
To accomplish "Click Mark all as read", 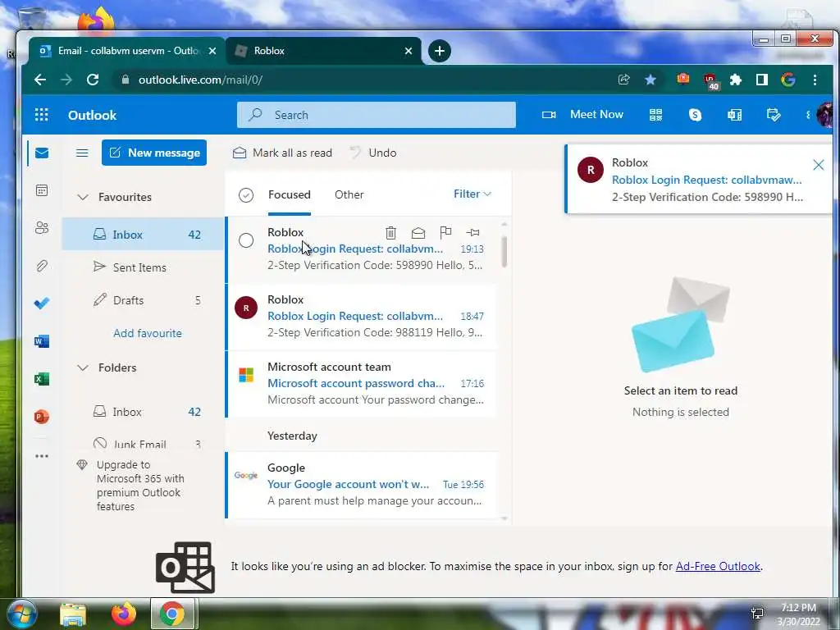I will [282, 153].
